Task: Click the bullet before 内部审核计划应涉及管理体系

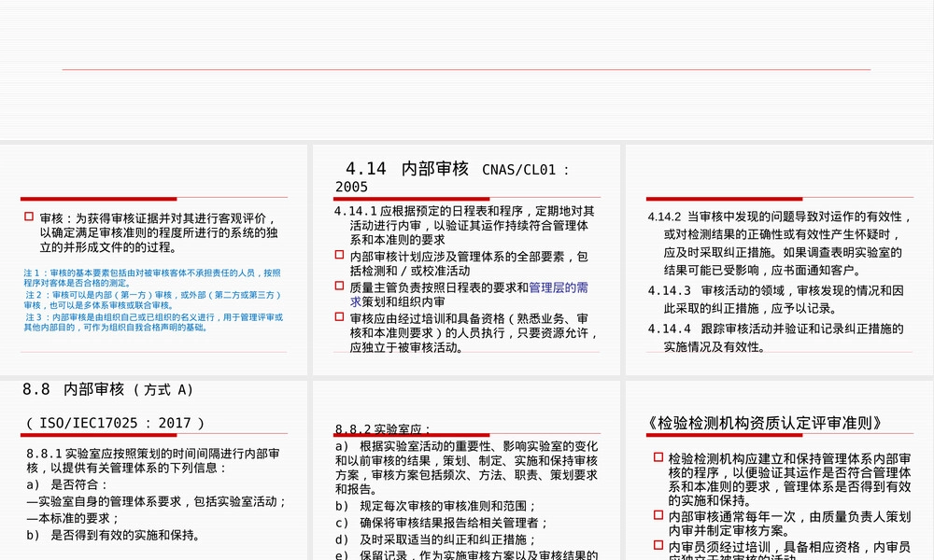Action: (340, 255)
